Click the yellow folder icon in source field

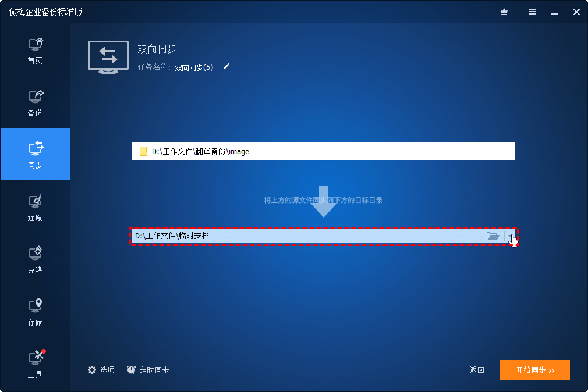click(143, 151)
